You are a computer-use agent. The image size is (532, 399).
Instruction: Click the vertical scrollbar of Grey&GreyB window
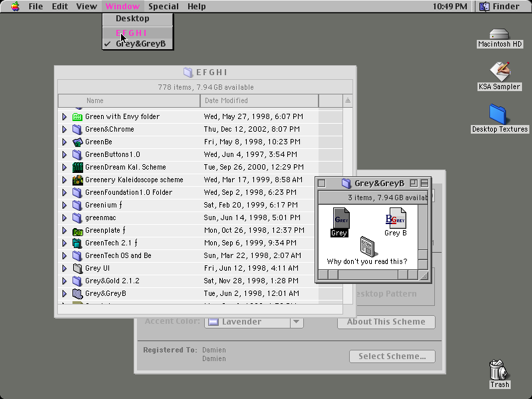pos(423,237)
